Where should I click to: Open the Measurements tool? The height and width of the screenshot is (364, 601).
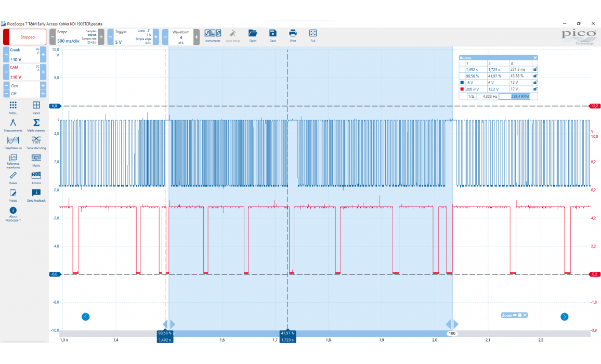13,125
